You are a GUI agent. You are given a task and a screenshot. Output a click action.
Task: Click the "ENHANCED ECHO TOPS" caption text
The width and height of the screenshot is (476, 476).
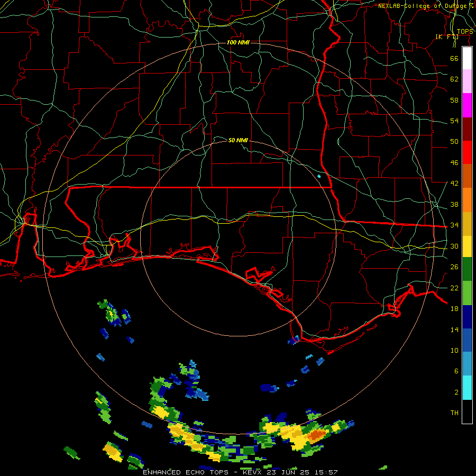click(x=186, y=472)
